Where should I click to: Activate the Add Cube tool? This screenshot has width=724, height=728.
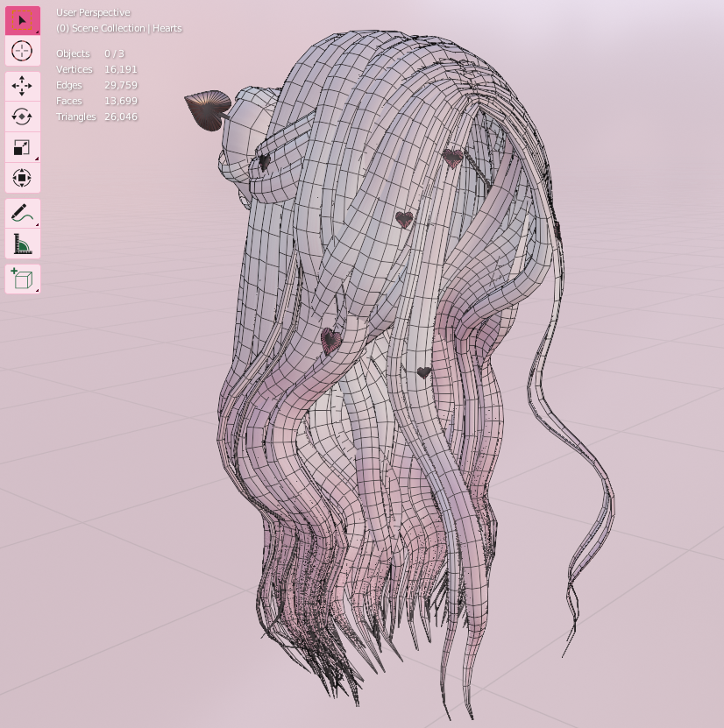(x=21, y=278)
